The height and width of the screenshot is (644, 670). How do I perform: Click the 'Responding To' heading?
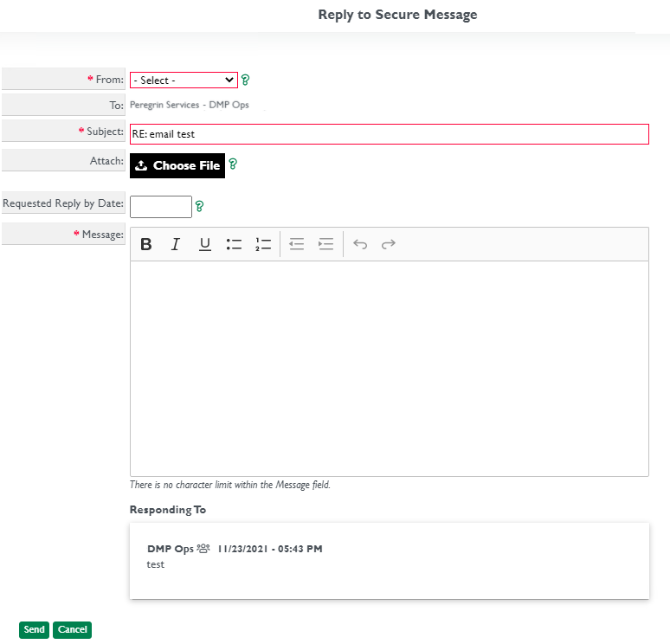168,510
